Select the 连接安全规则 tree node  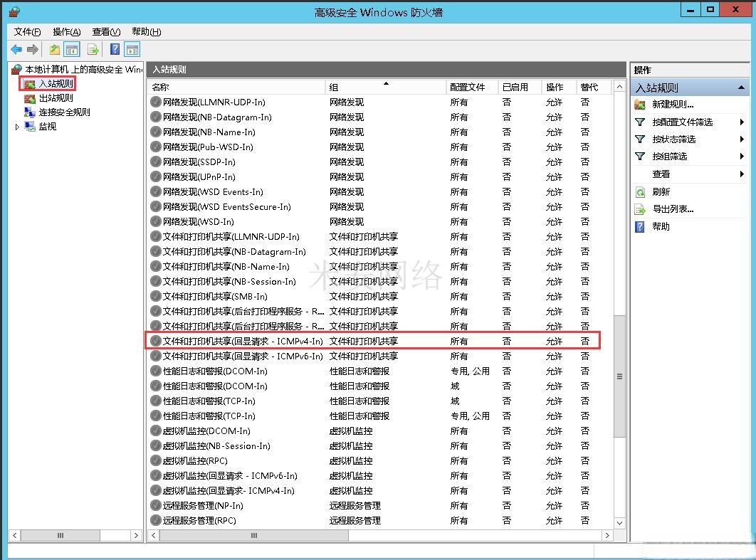point(64,112)
